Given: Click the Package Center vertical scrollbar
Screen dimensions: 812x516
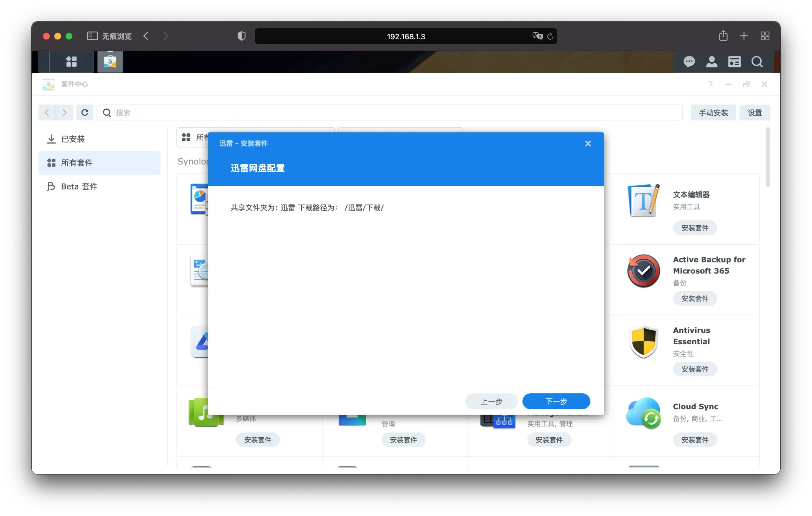Looking at the screenshot, I should point(768,158).
